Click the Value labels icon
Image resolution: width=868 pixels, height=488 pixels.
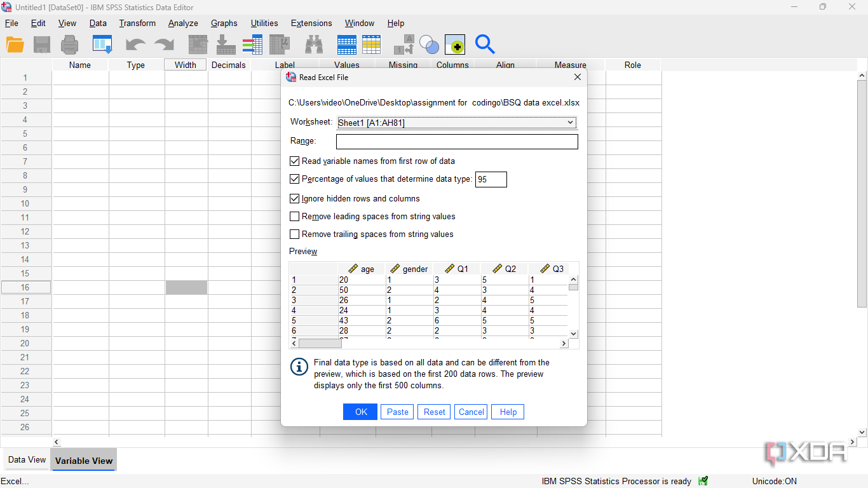(404, 44)
